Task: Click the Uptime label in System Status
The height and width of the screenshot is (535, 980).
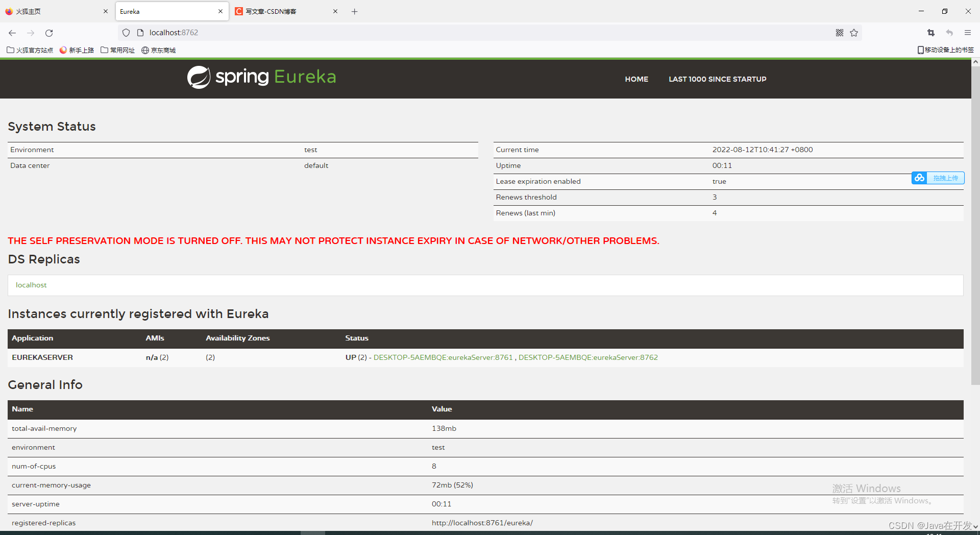Action: (508, 165)
